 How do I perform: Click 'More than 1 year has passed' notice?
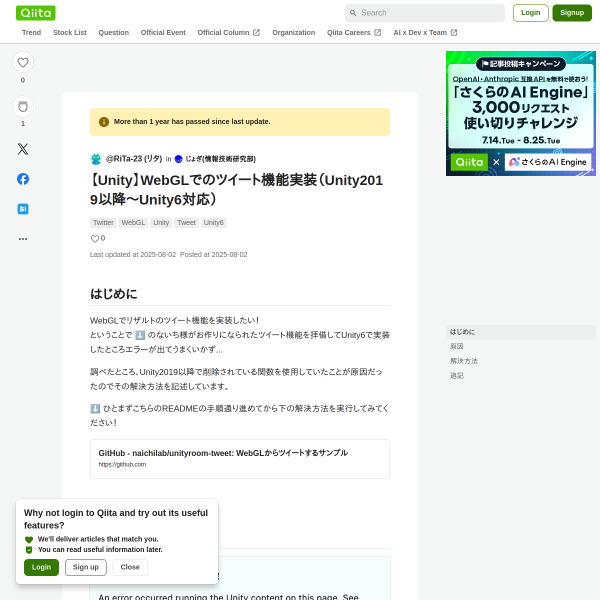pos(240,122)
